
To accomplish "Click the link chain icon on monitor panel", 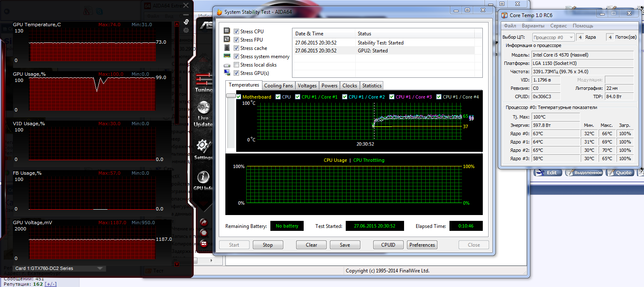I will [186, 22].
